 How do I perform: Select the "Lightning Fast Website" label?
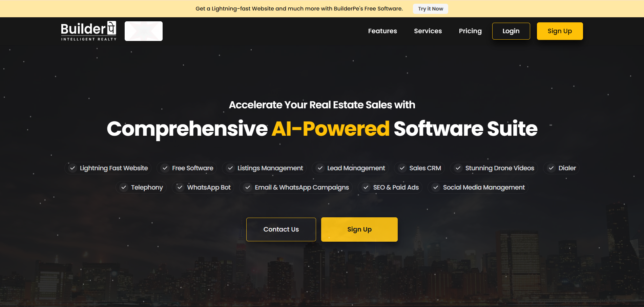(x=114, y=168)
